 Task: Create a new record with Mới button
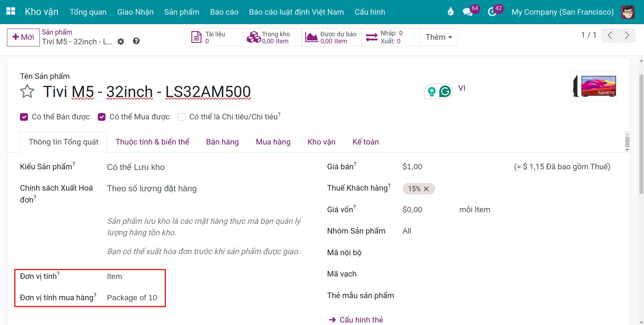23,37
